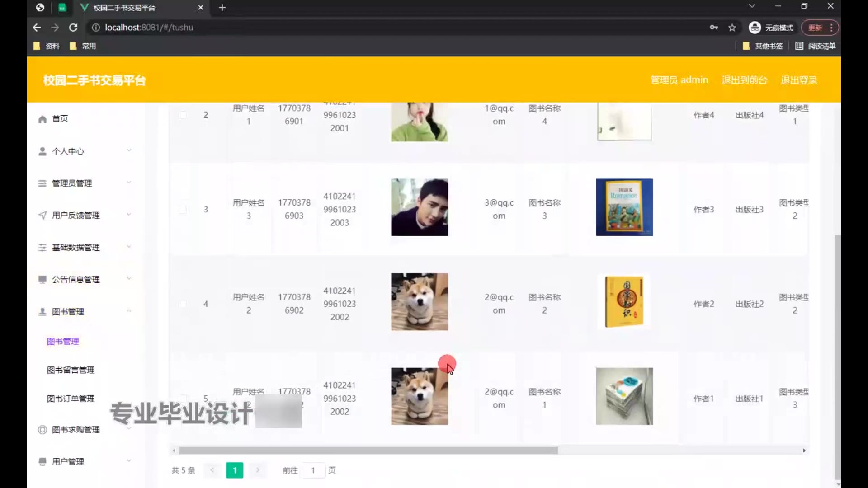The height and width of the screenshot is (488, 868).
Task: Click the sliders icon for 基础数据管理
Action: 42,248
